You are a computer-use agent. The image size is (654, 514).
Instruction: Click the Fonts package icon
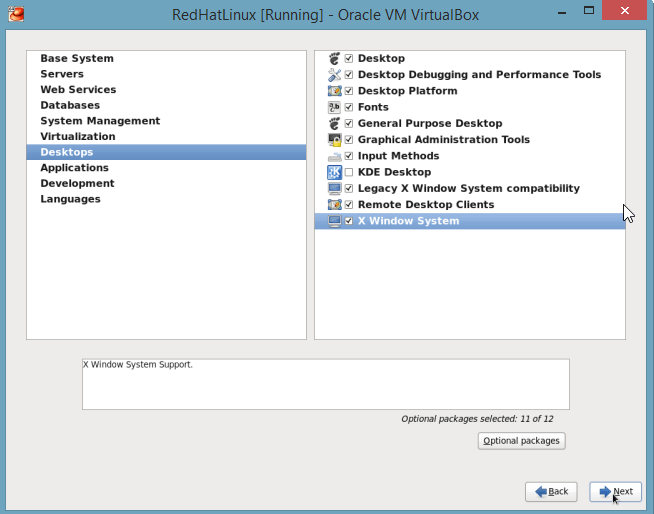[335, 107]
